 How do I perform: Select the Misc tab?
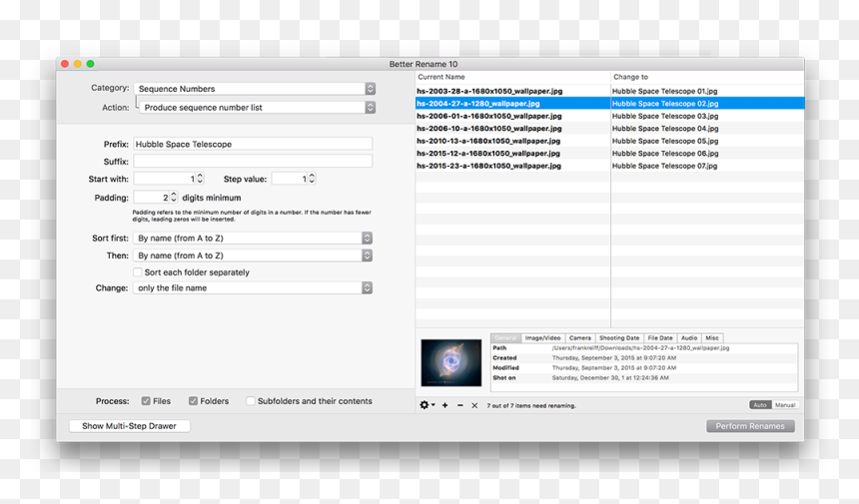tap(712, 338)
